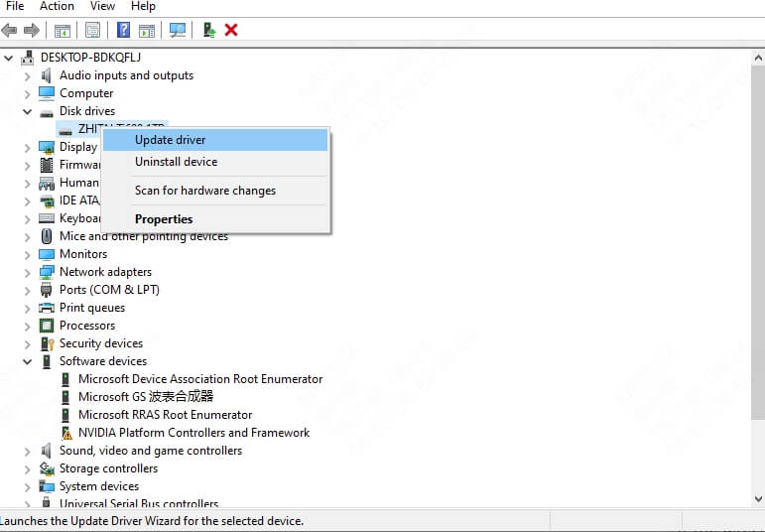Viewport: 765px width, 532px height.
Task: Click the scrollbar up arrow
Action: pyautogui.click(x=758, y=59)
